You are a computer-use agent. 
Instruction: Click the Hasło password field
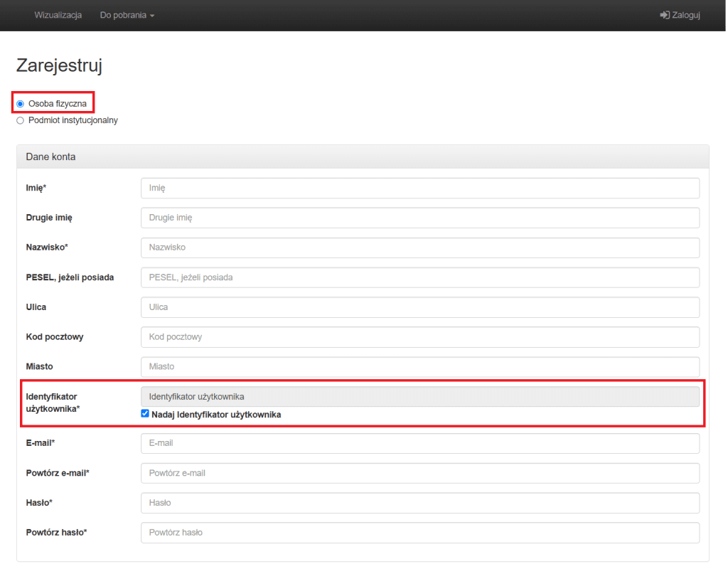coord(419,503)
